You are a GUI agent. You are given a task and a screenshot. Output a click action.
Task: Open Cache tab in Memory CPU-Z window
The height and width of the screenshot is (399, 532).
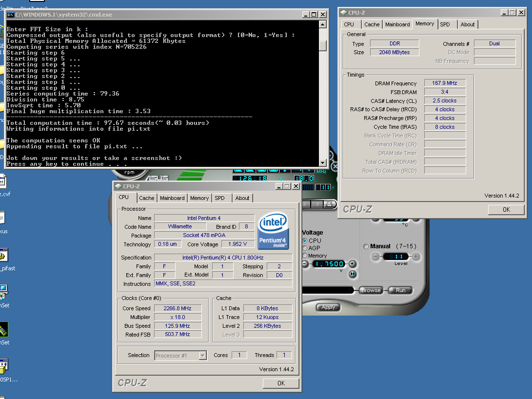click(x=372, y=24)
